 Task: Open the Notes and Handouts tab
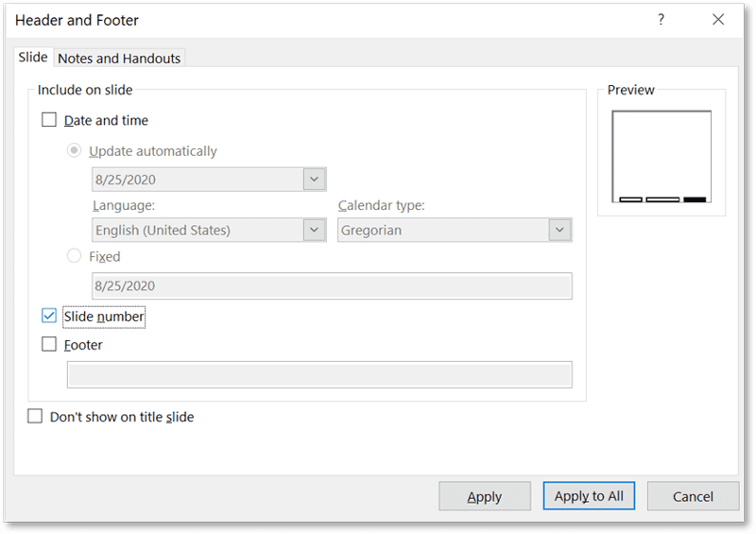(119, 59)
